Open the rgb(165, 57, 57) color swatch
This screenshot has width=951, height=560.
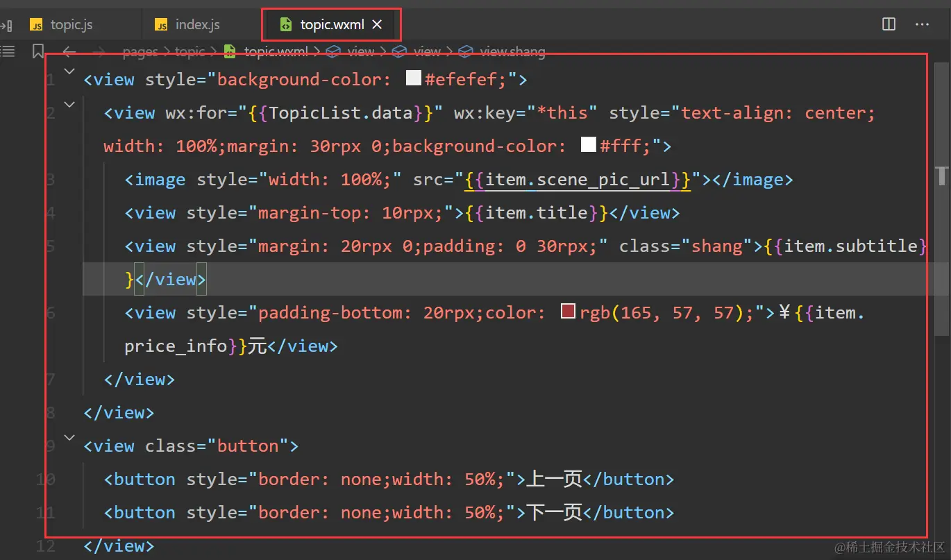[569, 311]
